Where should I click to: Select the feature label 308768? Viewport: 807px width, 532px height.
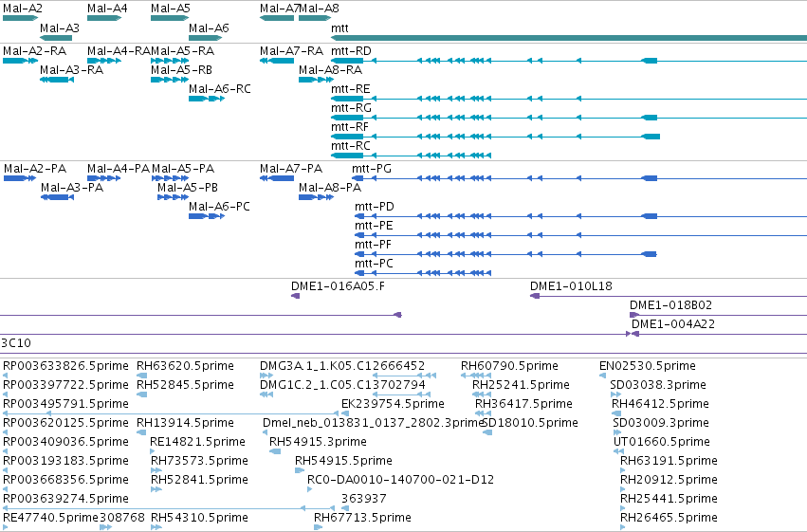[x=122, y=519]
